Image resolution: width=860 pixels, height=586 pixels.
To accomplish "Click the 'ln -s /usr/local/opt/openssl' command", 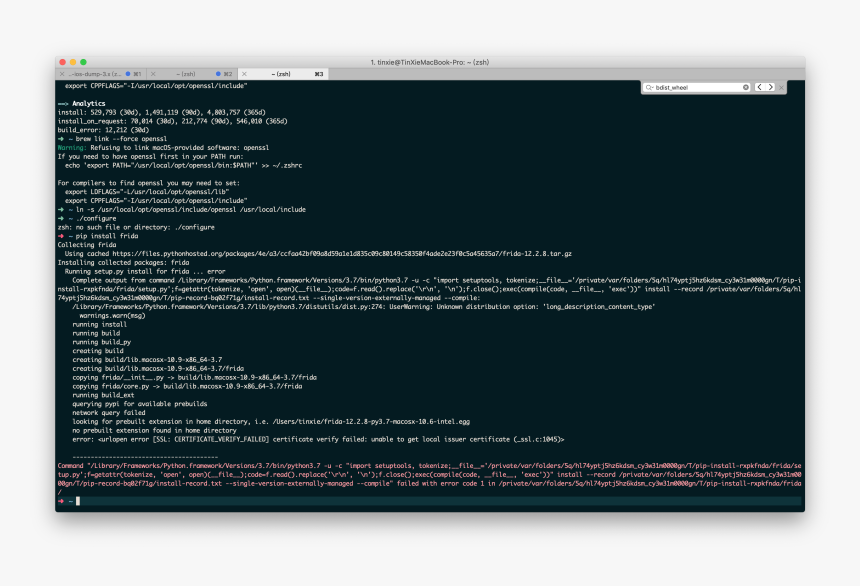I will pyautogui.click(x=191, y=210).
